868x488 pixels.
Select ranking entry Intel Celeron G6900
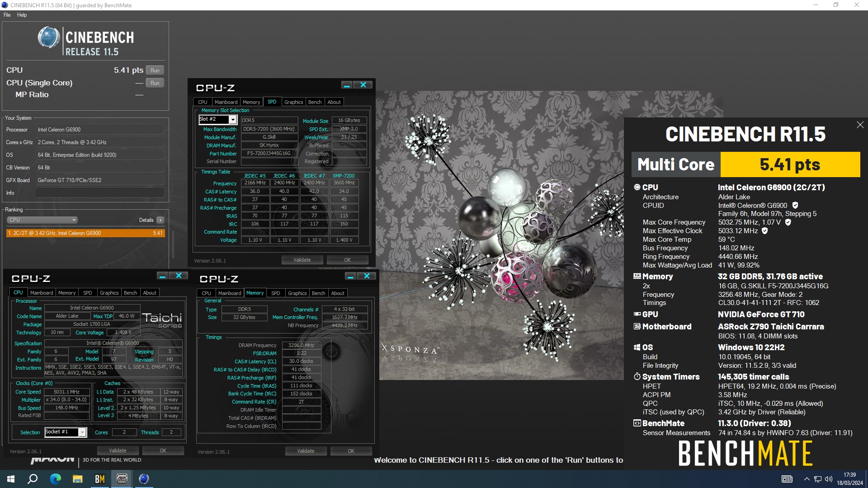tap(85, 233)
